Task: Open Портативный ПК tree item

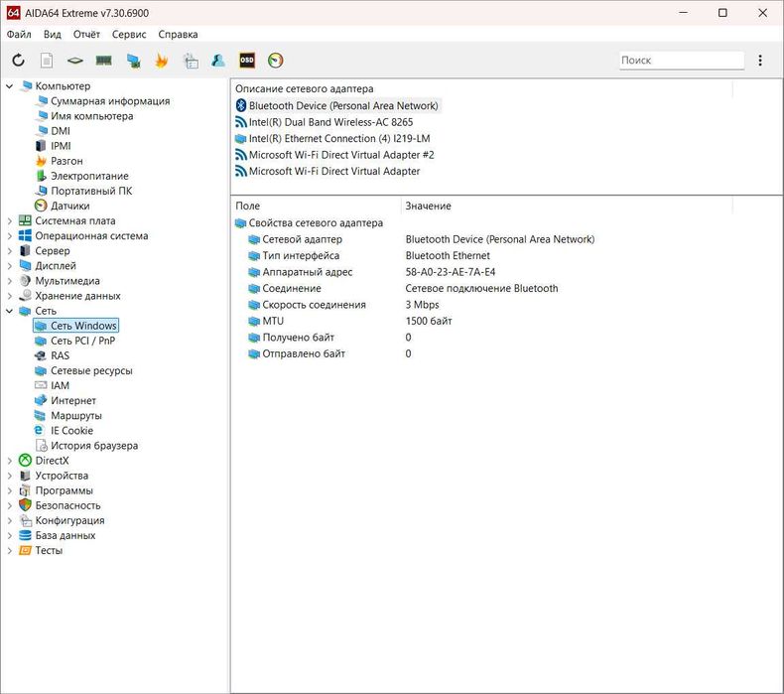Action: click(91, 191)
